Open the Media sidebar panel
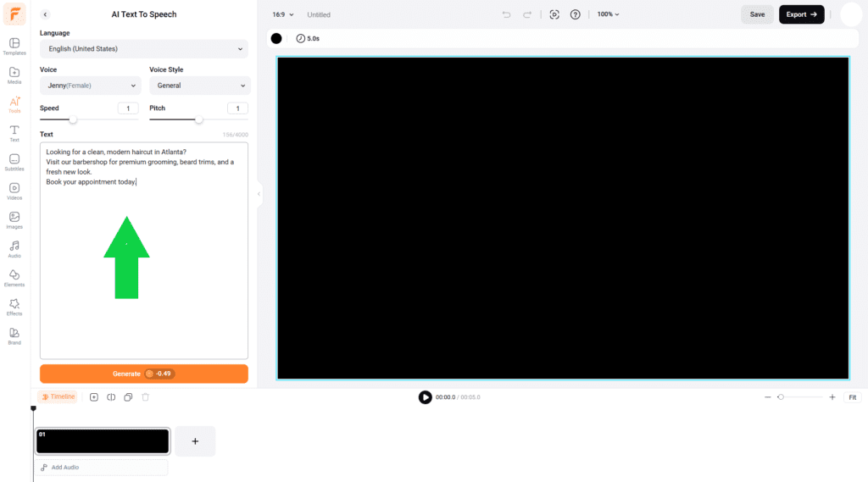This screenshot has width=868, height=482. point(14,75)
